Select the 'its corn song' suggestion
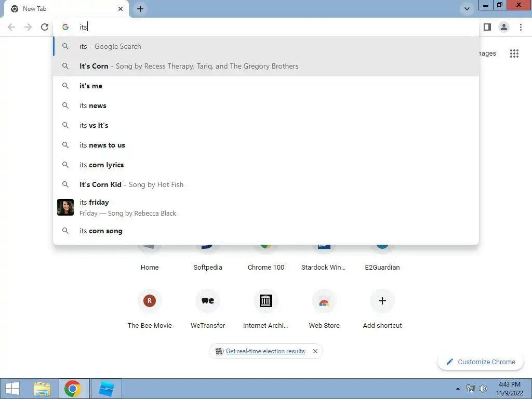The height and width of the screenshot is (399, 532). (x=266, y=231)
